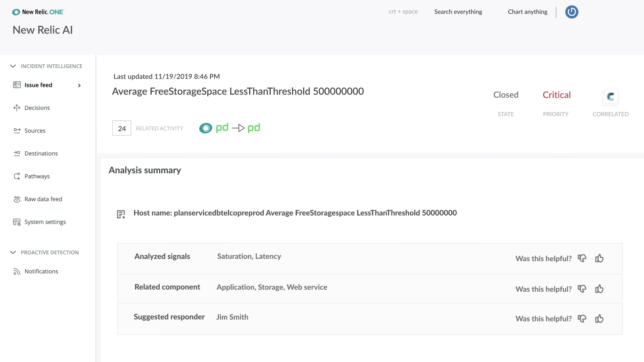Click the Raw data feed eye icon
The image size is (644, 362).
pos(17,199)
